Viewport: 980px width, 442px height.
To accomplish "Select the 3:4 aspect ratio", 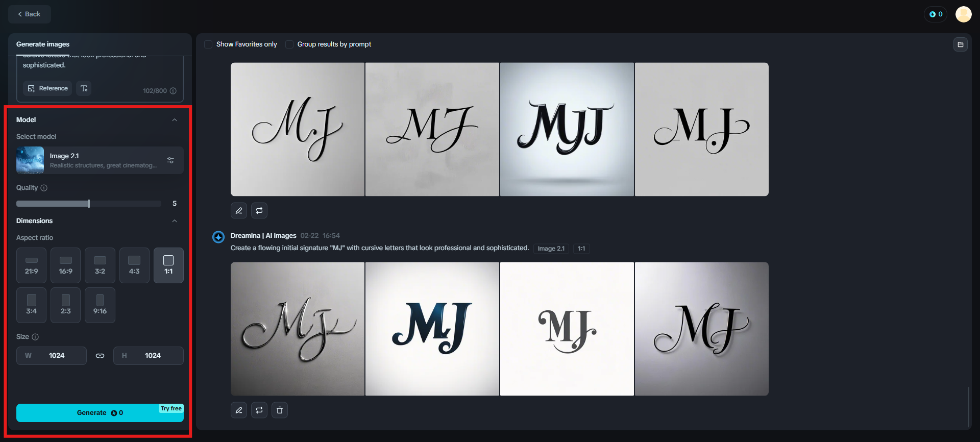I will 32,305.
